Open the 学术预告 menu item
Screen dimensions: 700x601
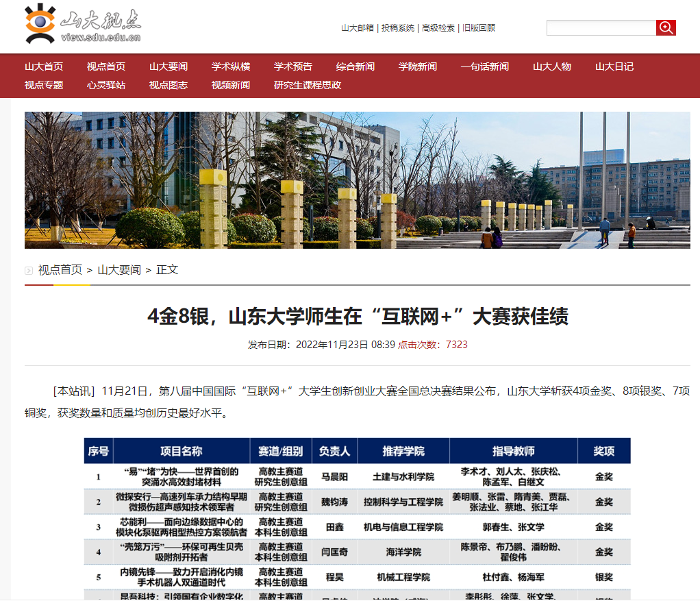tap(293, 66)
